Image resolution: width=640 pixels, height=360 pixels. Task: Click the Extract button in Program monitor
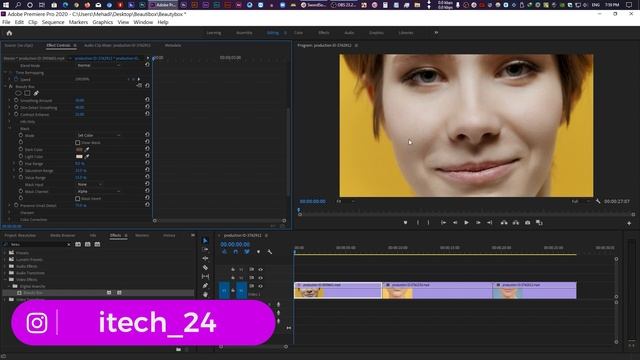coord(516,223)
